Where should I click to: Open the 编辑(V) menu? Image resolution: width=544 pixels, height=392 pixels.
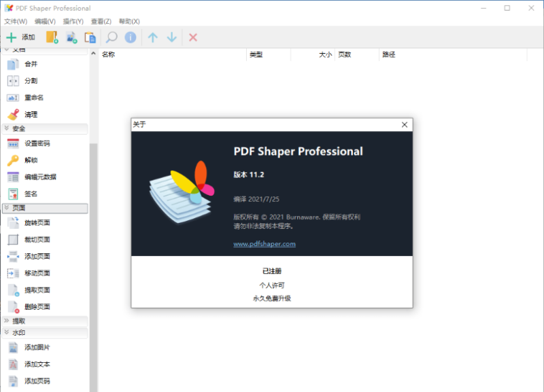(x=45, y=22)
